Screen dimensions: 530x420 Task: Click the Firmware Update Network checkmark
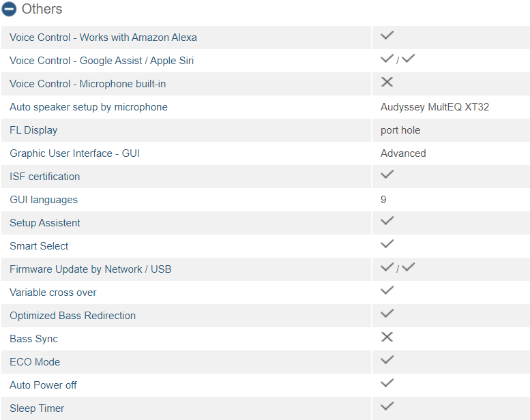[x=387, y=267]
